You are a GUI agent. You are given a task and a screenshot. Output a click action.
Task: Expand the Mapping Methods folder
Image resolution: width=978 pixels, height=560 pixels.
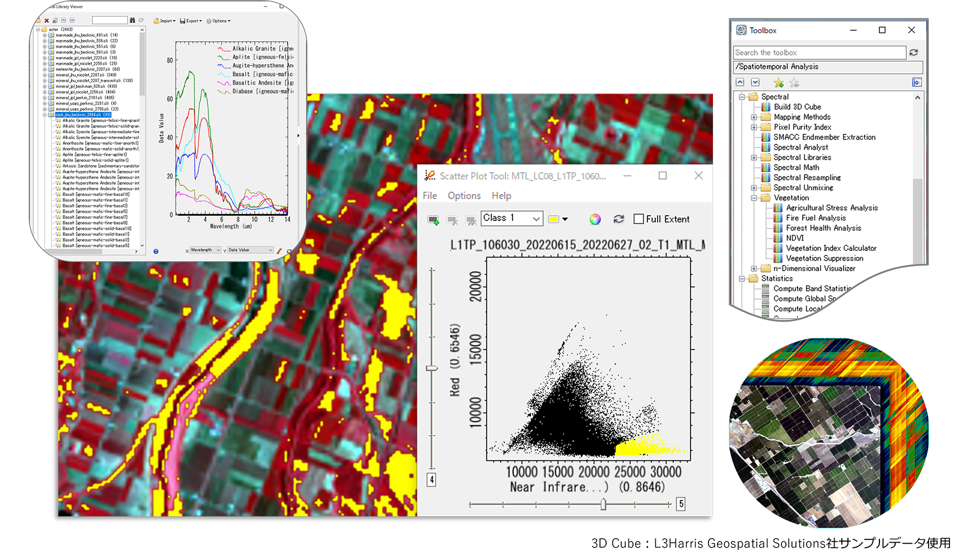point(754,118)
